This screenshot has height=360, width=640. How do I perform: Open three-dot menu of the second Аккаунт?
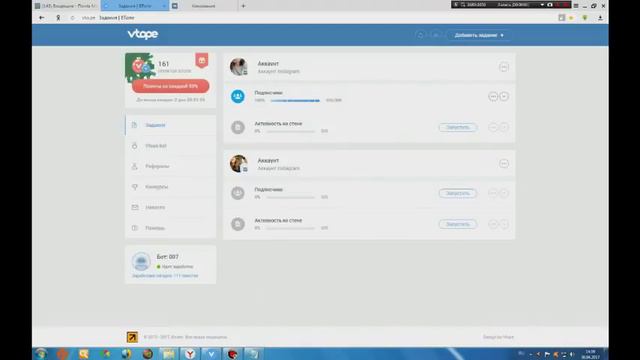click(504, 164)
